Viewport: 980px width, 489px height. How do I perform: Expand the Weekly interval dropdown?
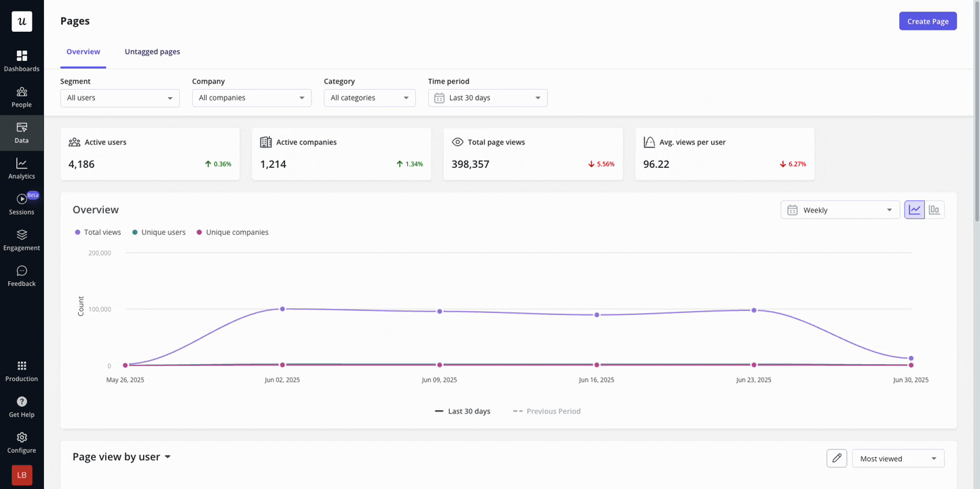pyautogui.click(x=840, y=210)
